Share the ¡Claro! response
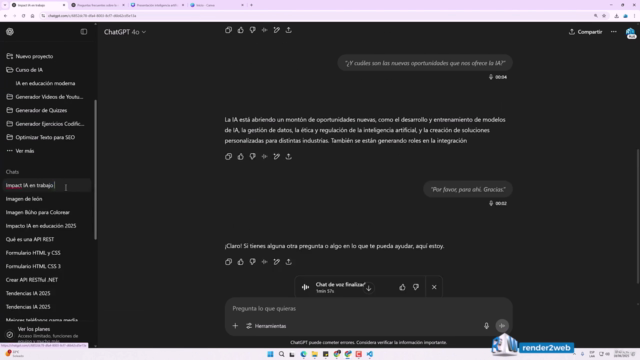The image size is (640, 360). point(289,262)
